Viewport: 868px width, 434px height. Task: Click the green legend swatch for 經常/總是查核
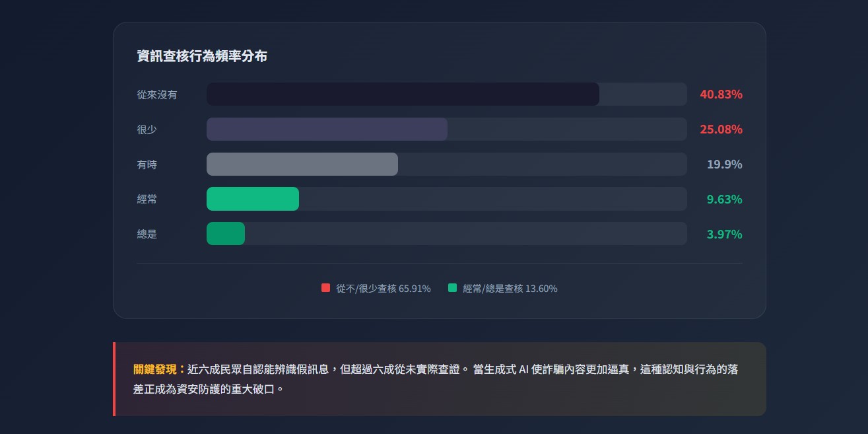[x=452, y=288]
